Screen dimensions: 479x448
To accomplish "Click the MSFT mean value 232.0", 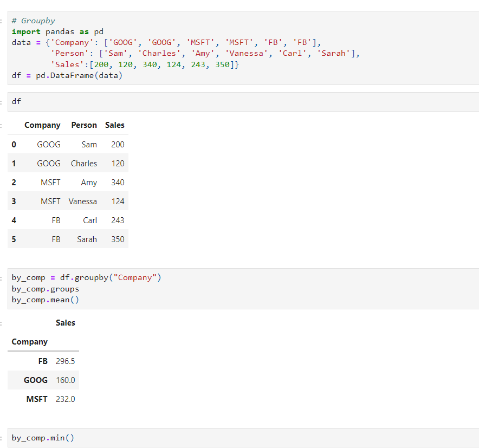I will point(66,399).
